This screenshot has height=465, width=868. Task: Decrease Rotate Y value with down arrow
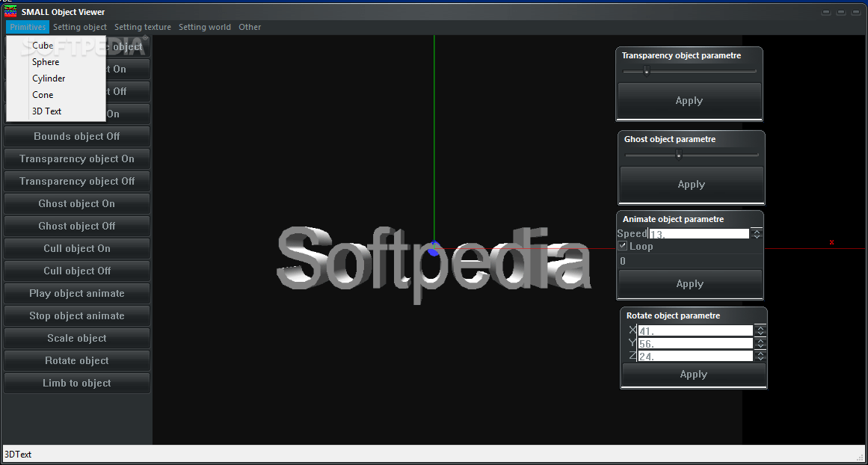tap(760, 346)
